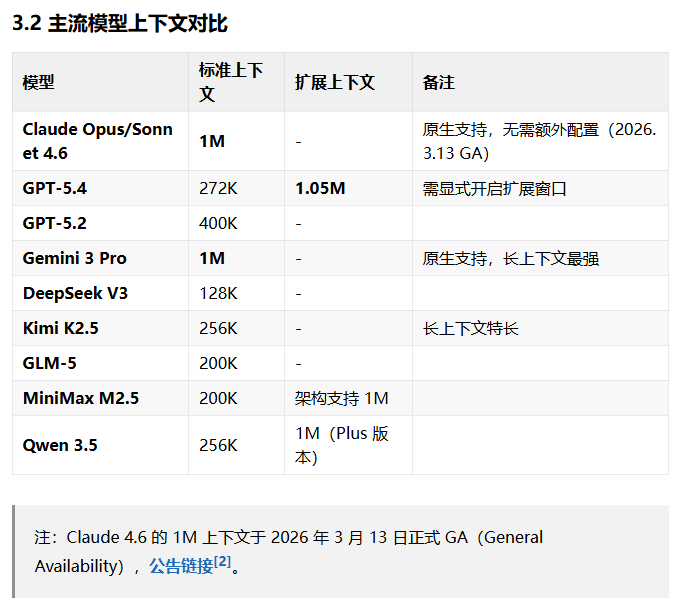This screenshot has height=605, width=678.
Task: Click the 原生支持，无需额外配置 remark
Action: pos(539,141)
